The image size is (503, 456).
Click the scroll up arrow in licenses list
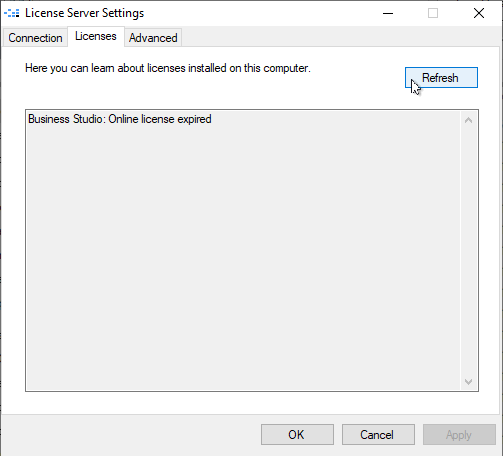[468, 120]
